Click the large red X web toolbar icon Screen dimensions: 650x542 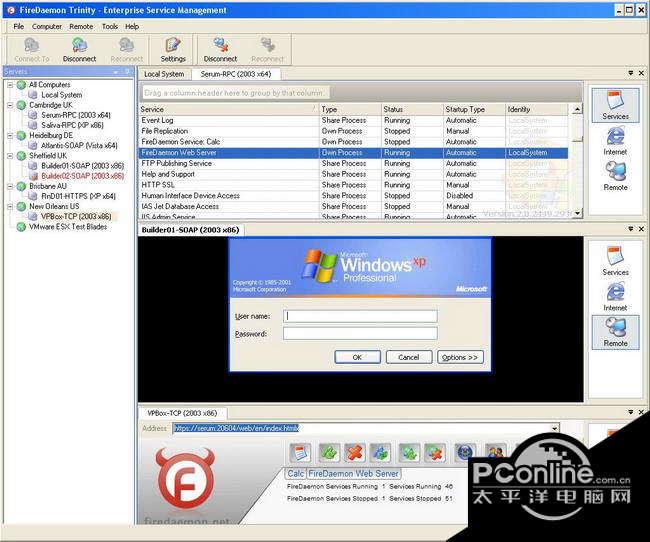click(354, 452)
